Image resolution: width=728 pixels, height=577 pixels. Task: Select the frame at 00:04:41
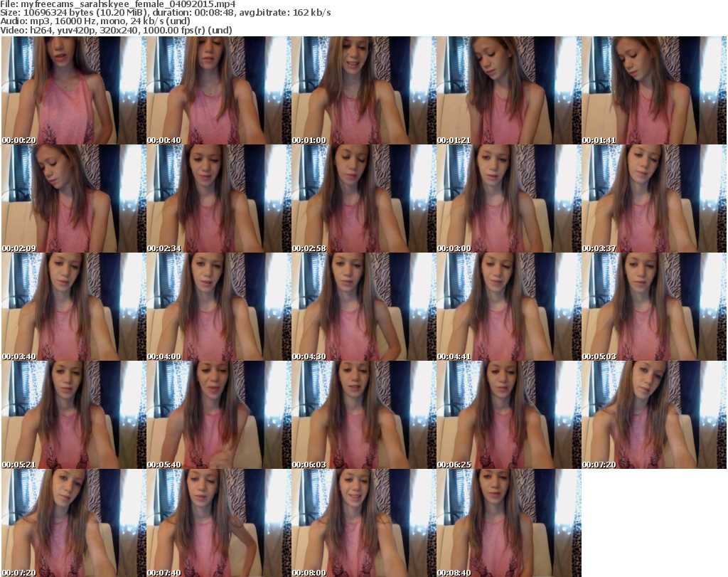click(x=509, y=307)
